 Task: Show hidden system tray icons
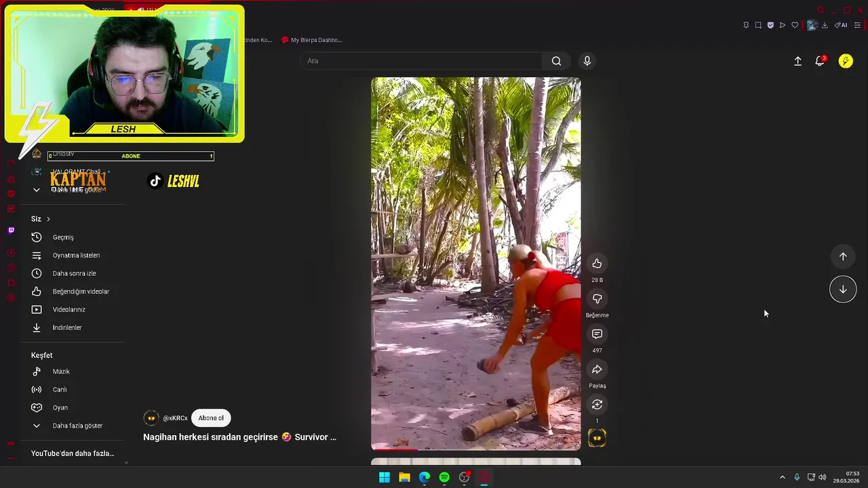pyautogui.click(x=782, y=477)
